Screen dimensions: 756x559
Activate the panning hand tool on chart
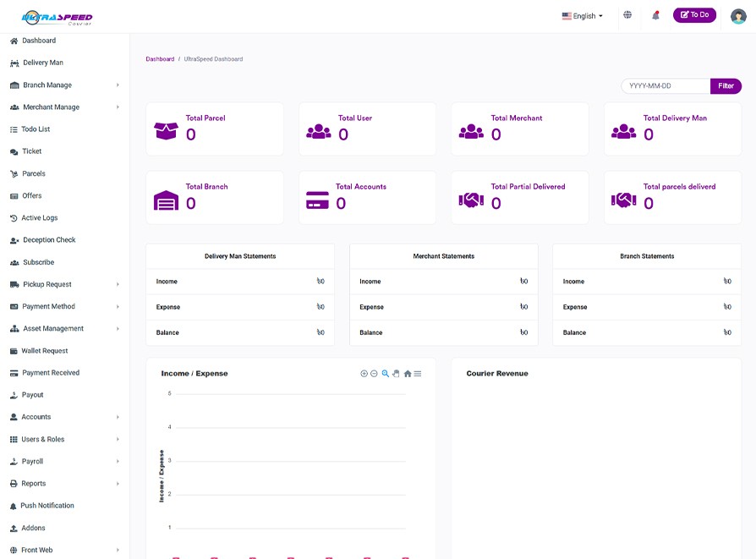(x=396, y=374)
